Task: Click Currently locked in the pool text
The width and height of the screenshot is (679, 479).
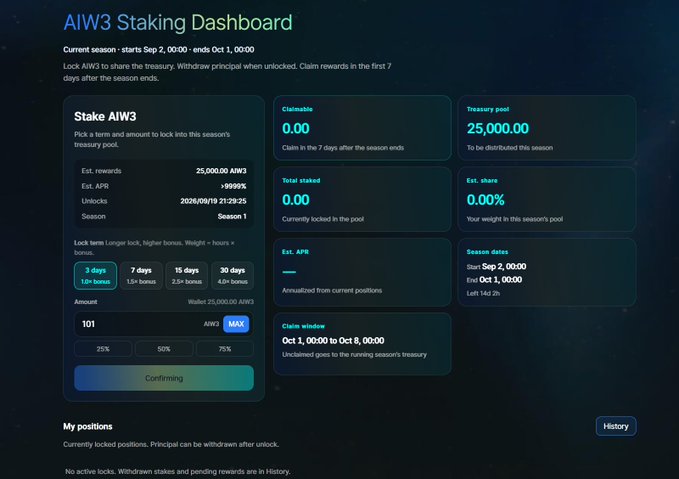Action: pyautogui.click(x=323, y=219)
